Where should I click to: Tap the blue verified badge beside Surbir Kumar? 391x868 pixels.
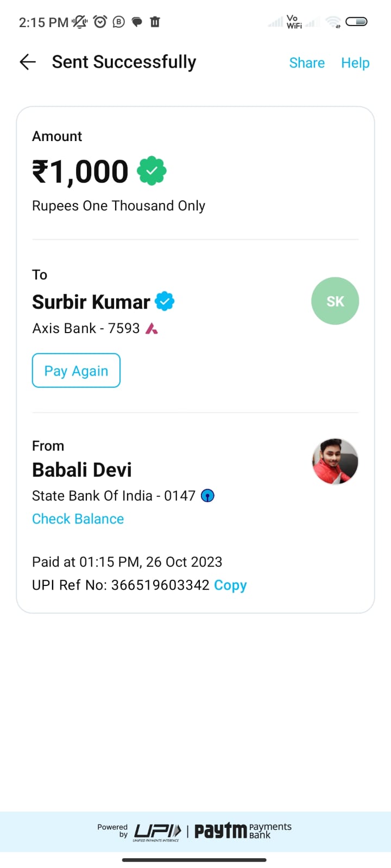pyautogui.click(x=165, y=301)
